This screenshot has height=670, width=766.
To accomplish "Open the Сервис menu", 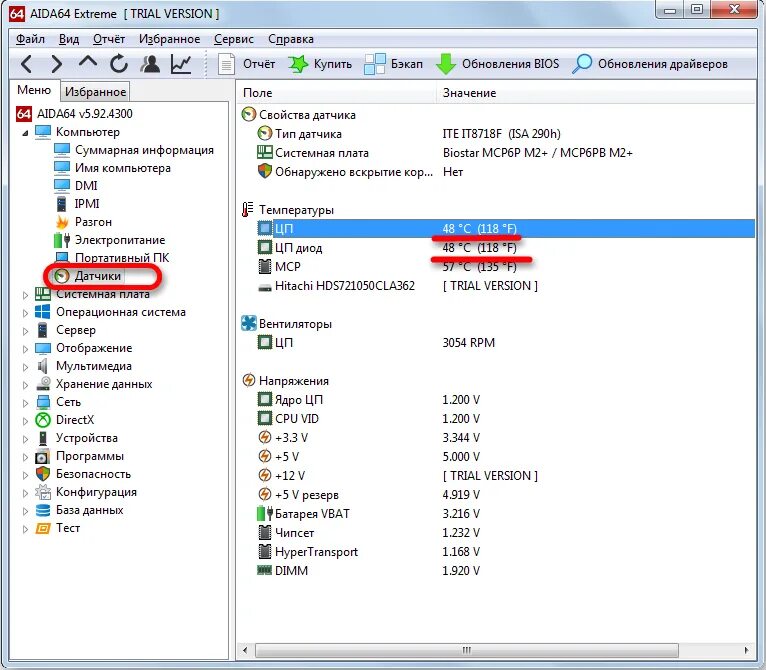I will pyautogui.click(x=234, y=39).
